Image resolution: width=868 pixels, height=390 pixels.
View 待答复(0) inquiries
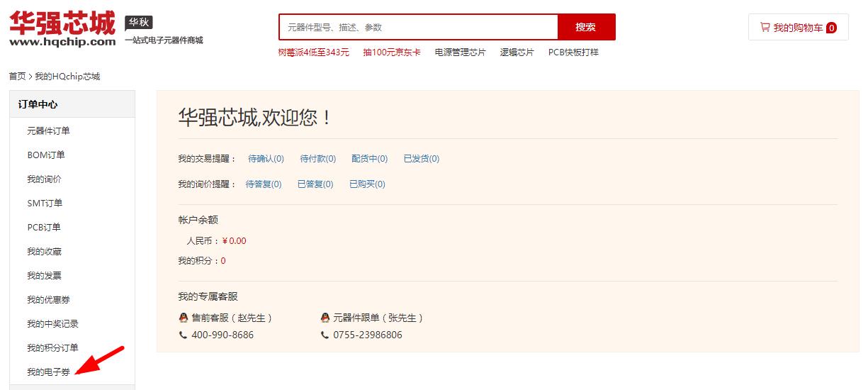point(264,184)
